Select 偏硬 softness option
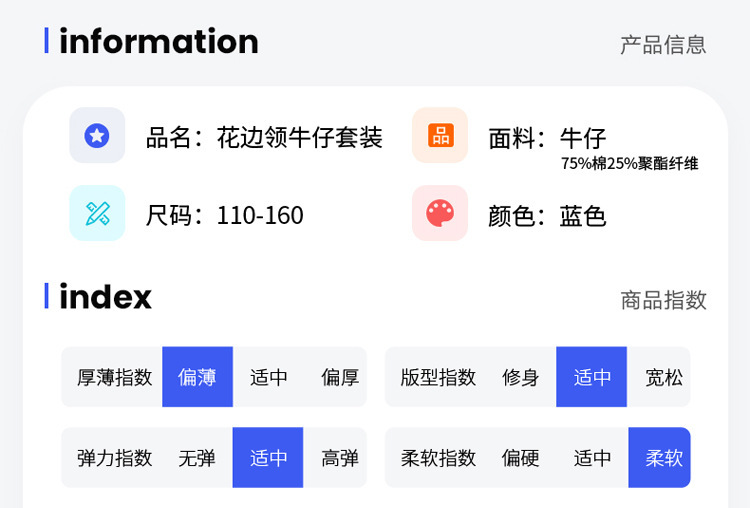The height and width of the screenshot is (508, 750). pyautogui.click(x=521, y=458)
